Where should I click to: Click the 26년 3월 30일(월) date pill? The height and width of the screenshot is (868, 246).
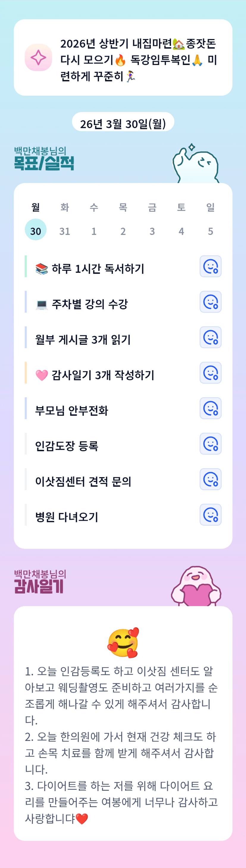click(x=123, y=123)
